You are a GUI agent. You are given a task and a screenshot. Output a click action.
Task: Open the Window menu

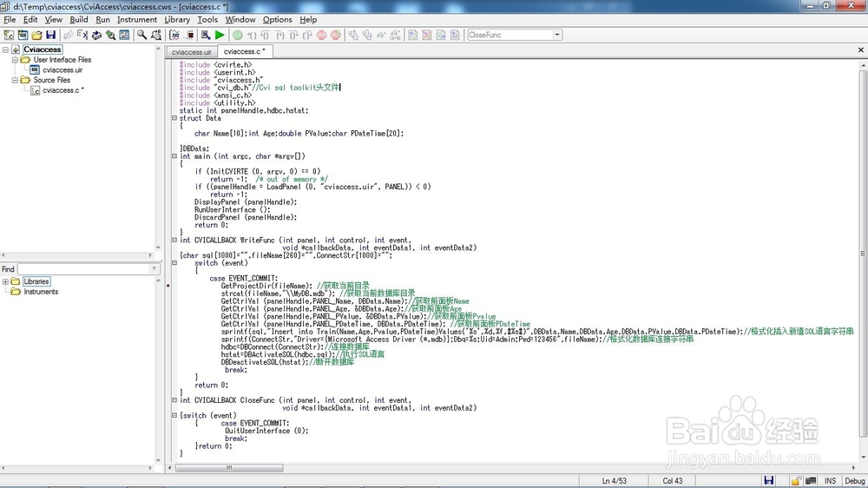coord(240,19)
